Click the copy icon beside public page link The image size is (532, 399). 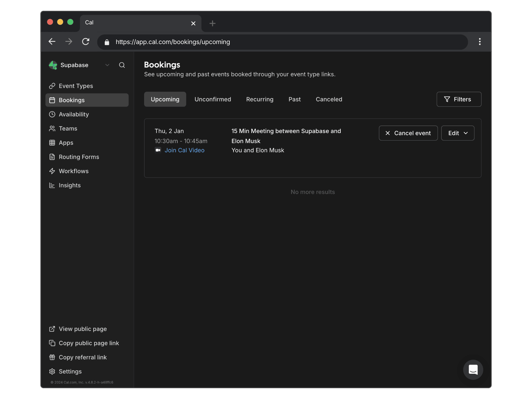pos(52,343)
